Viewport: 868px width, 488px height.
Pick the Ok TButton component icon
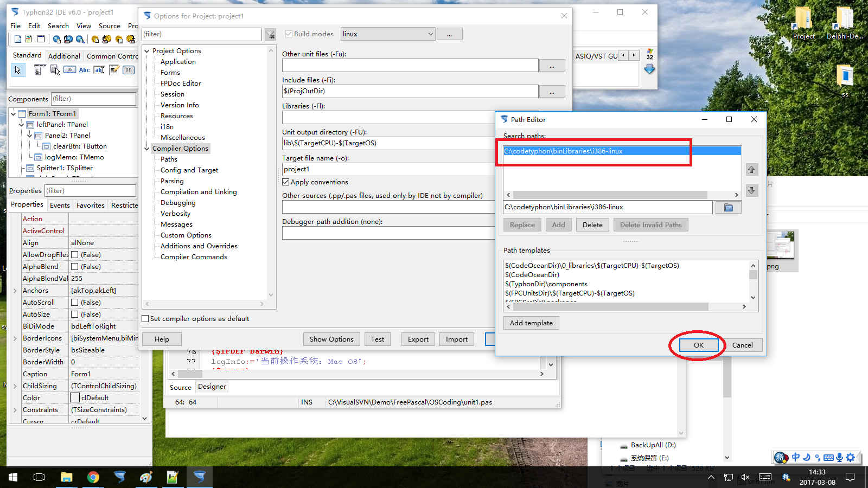pos(69,69)
